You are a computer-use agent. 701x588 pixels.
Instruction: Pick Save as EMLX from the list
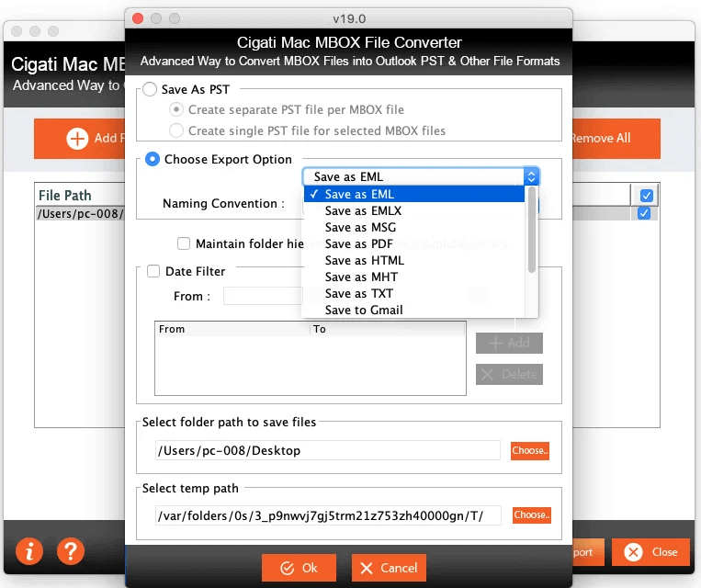click(414, 210)
